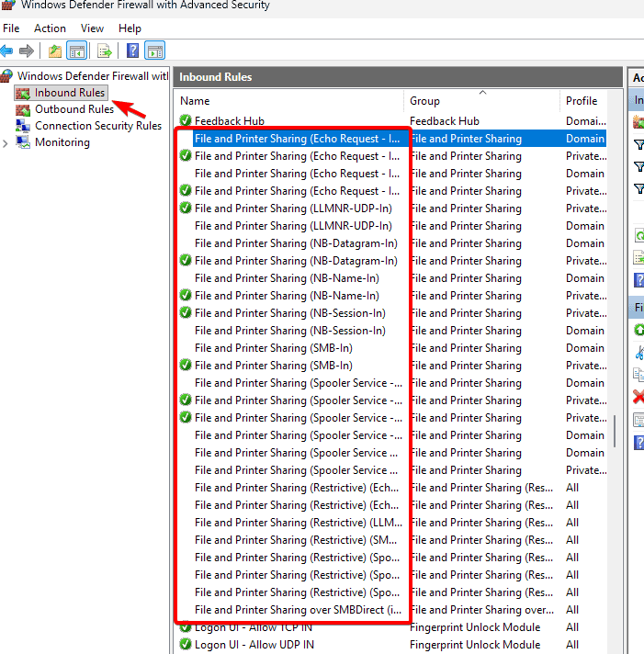Screen dimensions: 644x654
Task: Select Outbound Rules in the console tree
Action: coord(73,109)
